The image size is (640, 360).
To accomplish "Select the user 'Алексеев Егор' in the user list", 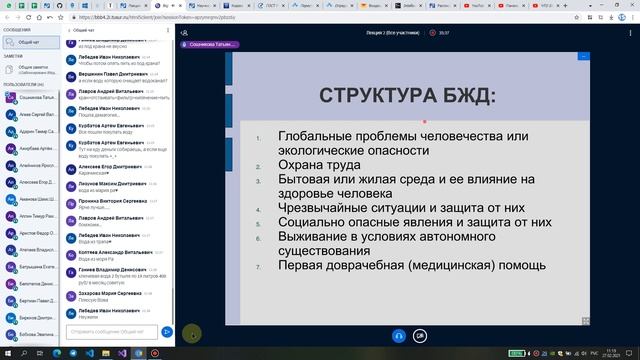I will tap(31, 182).
